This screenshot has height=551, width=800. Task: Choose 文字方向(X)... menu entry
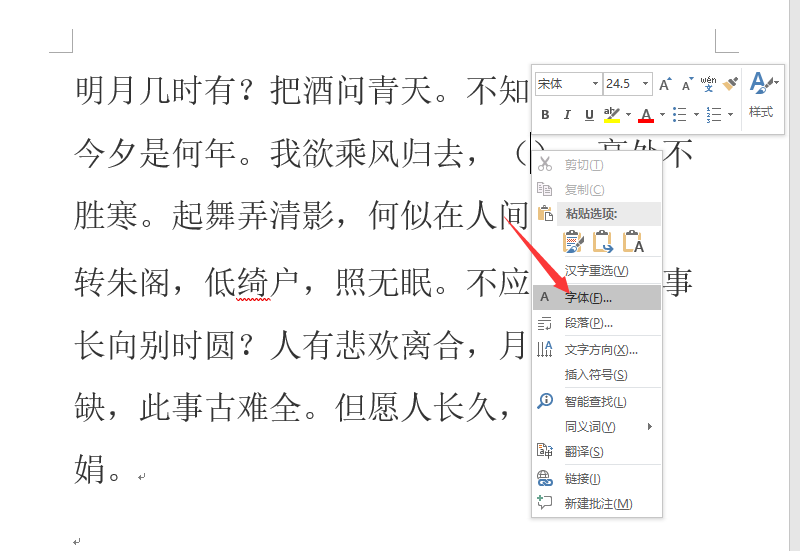597,349
